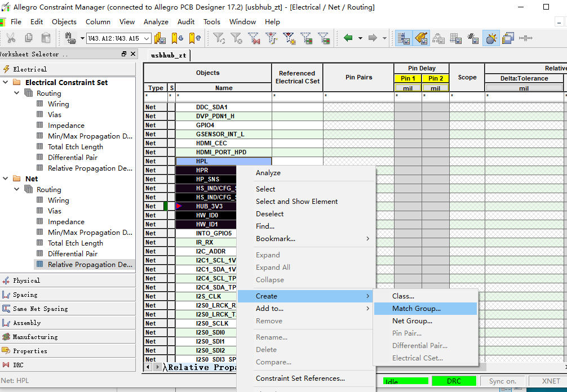Click the clear filter funnel icon
The width and height of the screenshot is (567, 392).
(x=236, y=38)
